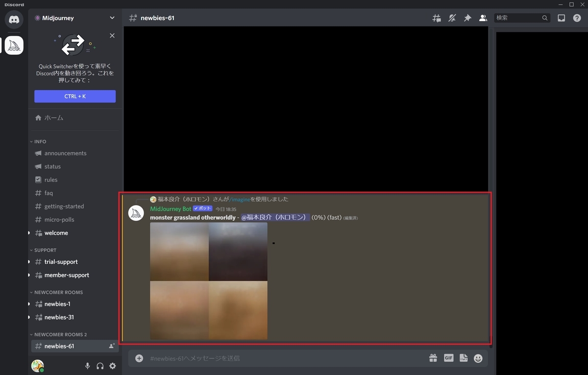Open the bottom-right generated image
Screen dimensions: 588x375
(238, 310)
